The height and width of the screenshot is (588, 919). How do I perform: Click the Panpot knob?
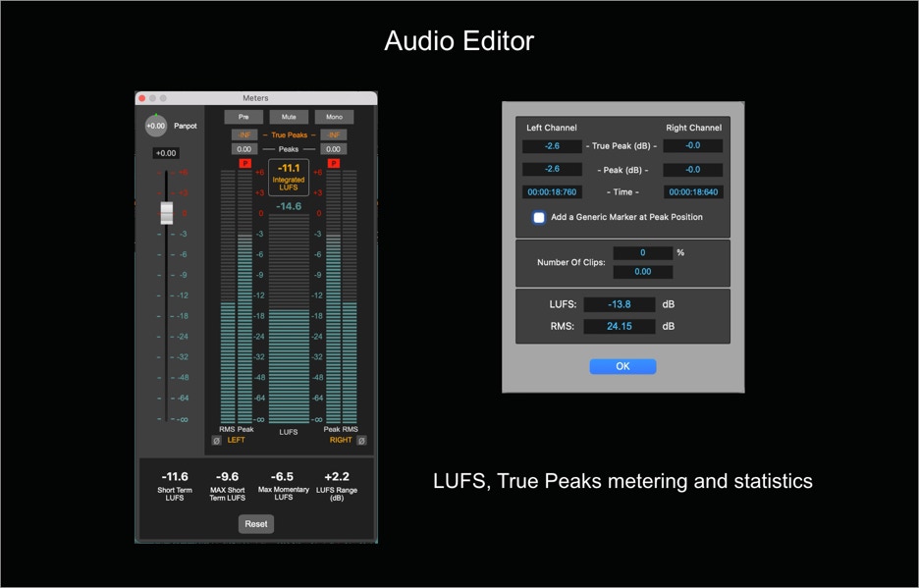point(155,126)
